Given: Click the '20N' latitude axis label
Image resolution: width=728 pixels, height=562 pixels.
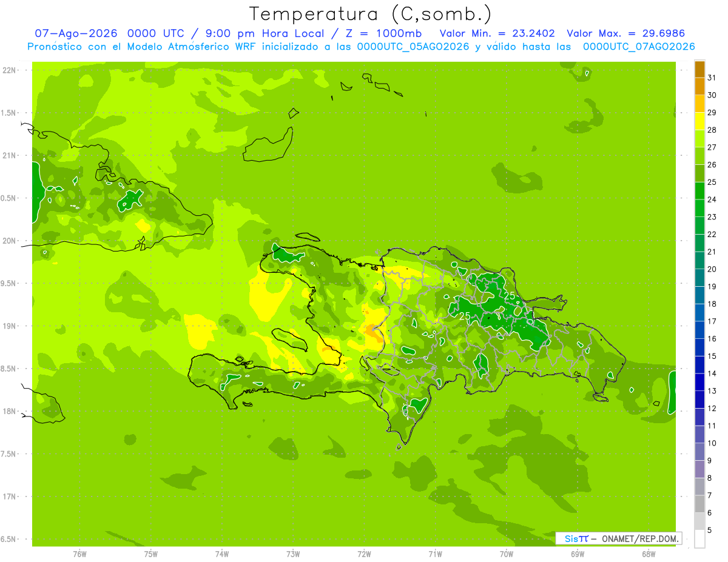Looking at the screenshot, I should click(x=8, y=241).
